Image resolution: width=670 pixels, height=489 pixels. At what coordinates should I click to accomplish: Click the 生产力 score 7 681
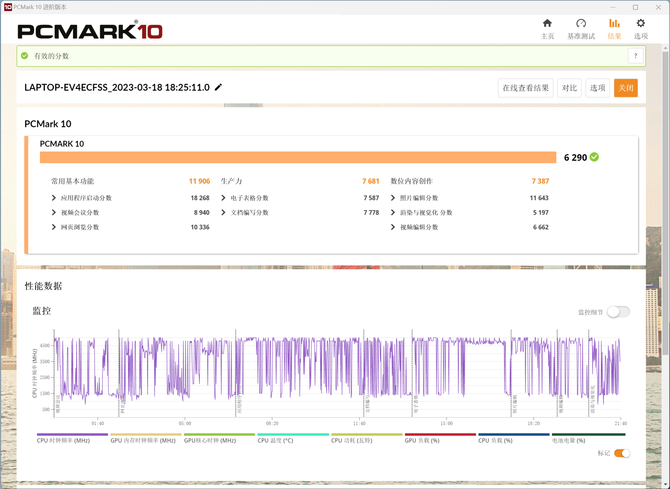pos(370,181)
